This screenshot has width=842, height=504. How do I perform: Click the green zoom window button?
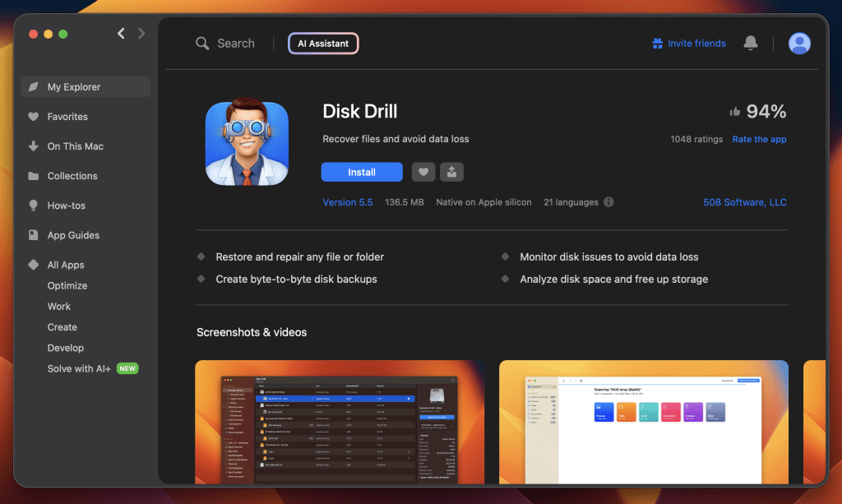pos(62,34)
